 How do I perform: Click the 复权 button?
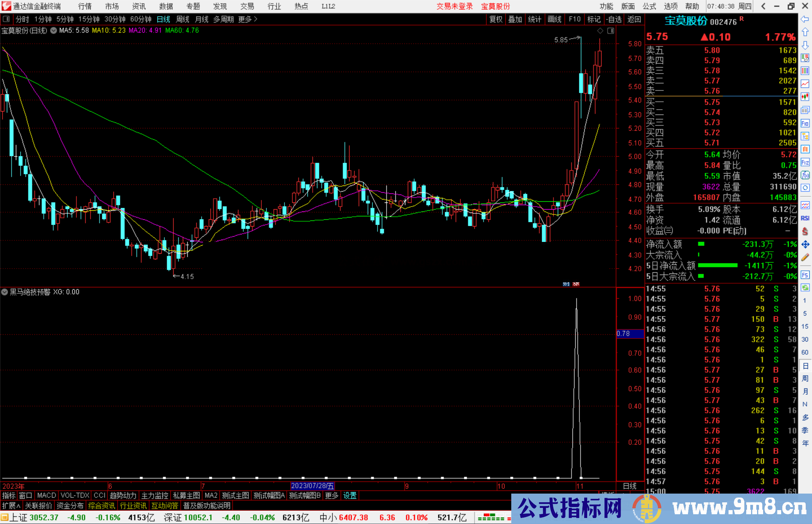point(496,19)
